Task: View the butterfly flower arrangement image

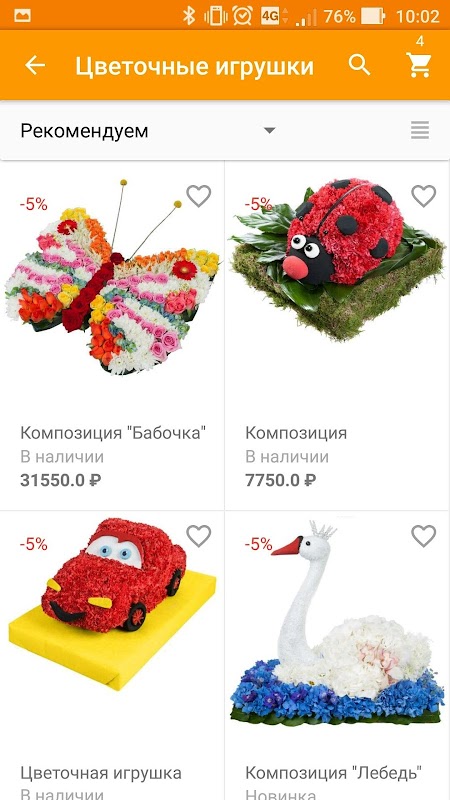Action: [x=112, y=278]
